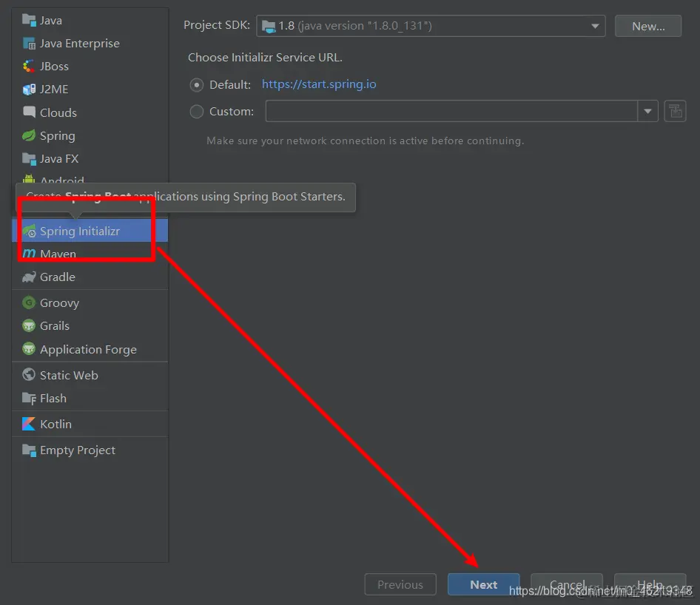Viewport: 700px width, 605px height.
Task: Open the custom URL history icon button
Action: pos(675,111)
